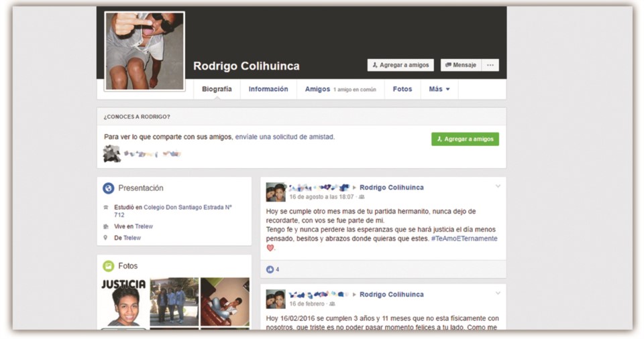Open post options chevron on 16 de febrero post
Screen dimensions: 644x339
tap(498, 293)
